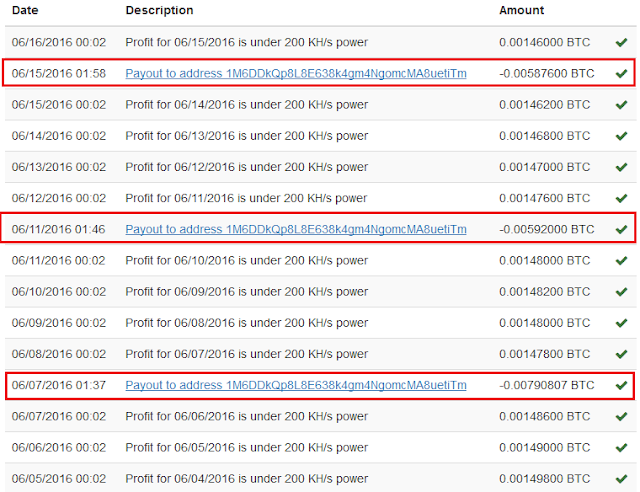
Task: Select date 06/09/2016 00:02
Action: [x=59, y=323]
